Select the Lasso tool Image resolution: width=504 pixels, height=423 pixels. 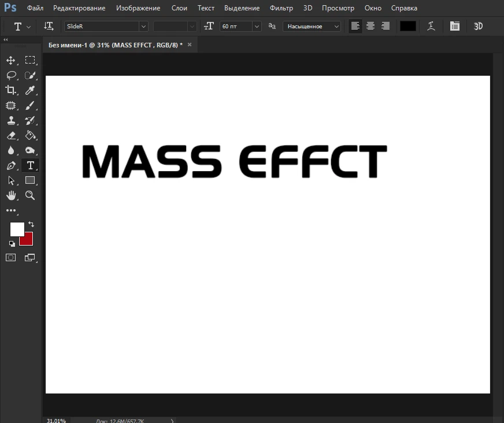[x=11, y=75]
